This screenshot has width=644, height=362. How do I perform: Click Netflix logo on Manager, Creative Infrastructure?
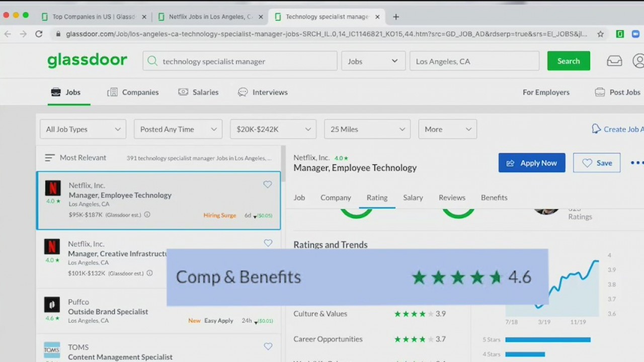point(52,246)
